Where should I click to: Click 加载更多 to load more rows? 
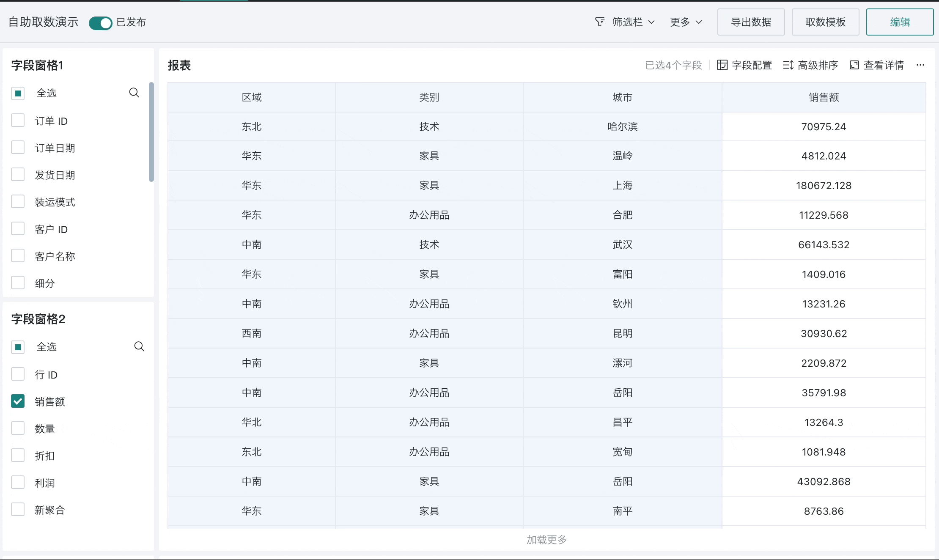(546, 540)
